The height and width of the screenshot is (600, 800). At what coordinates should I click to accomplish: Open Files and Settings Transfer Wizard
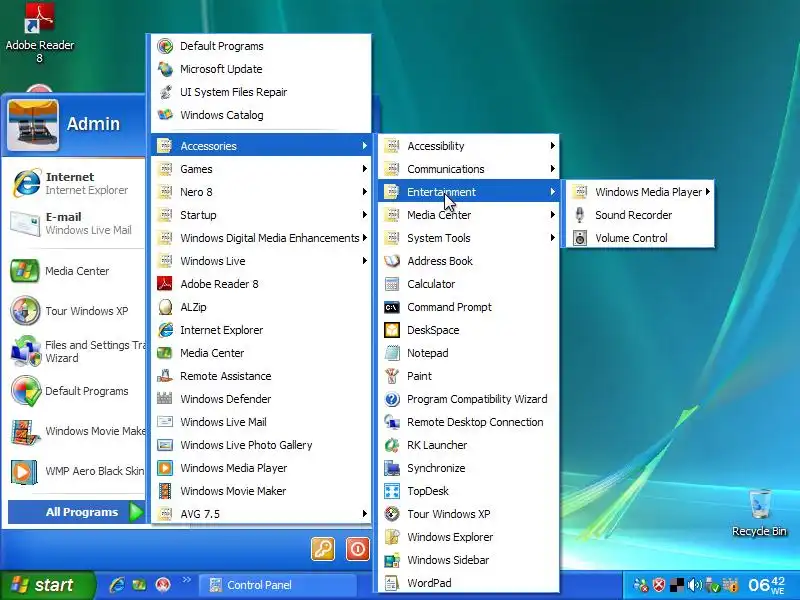(x=74, y=351)
